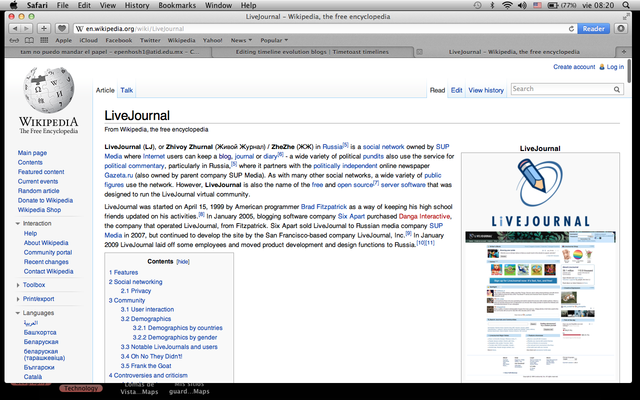Go to Random article in sidebar
Screen dimensions: 640x400
[x=38, y=191]
